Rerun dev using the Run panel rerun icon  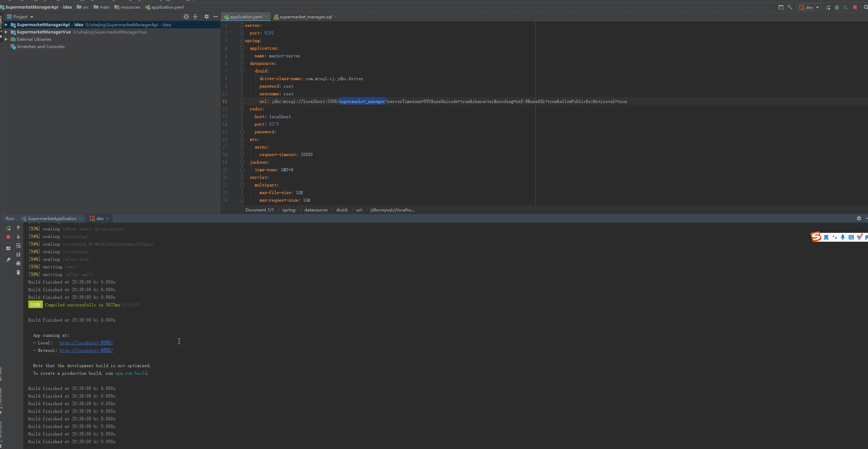coord(8,228)
